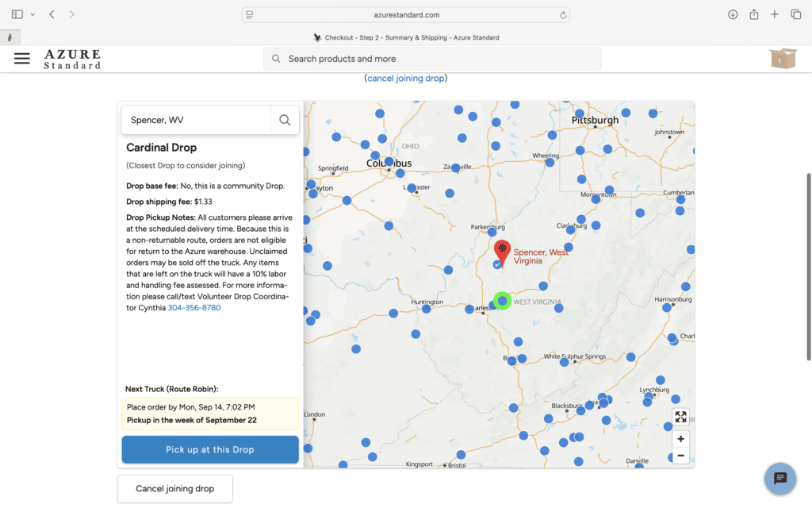
Task: Open the Share menu
Action: point(754,14)
